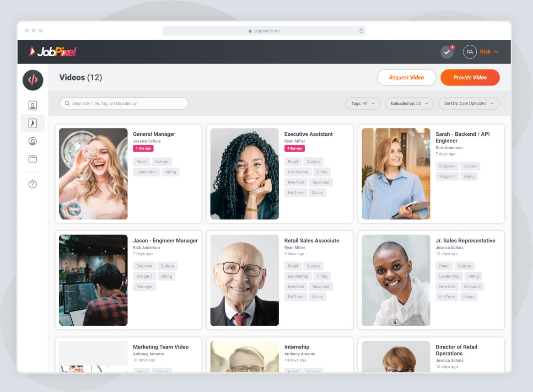
Task: Open the help question mark icon
Action: [32, 184]
